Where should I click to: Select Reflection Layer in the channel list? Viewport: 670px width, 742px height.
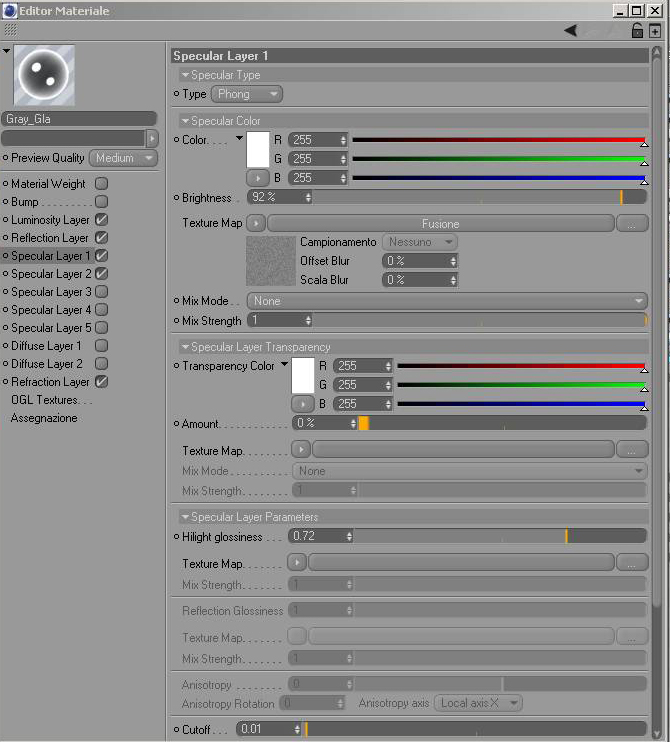(x=50, y=238)
